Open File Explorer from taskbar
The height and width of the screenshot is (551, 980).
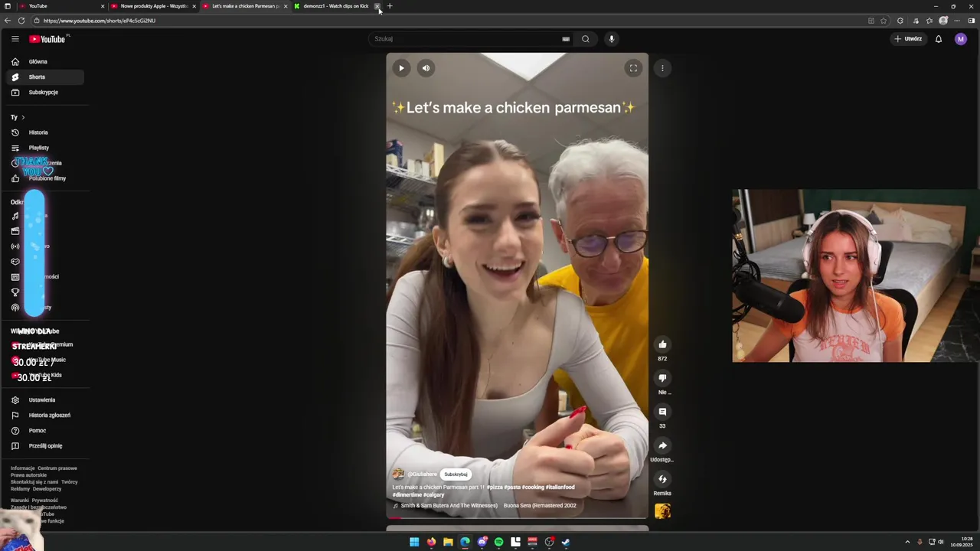448,542
